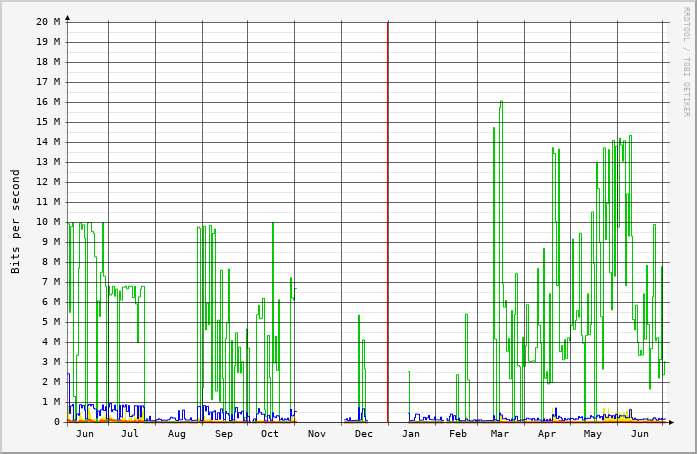The width and height of the screenshot is (697, 454).
Task: Select the "17 M" axis value
Action: [x=48, y=82]
